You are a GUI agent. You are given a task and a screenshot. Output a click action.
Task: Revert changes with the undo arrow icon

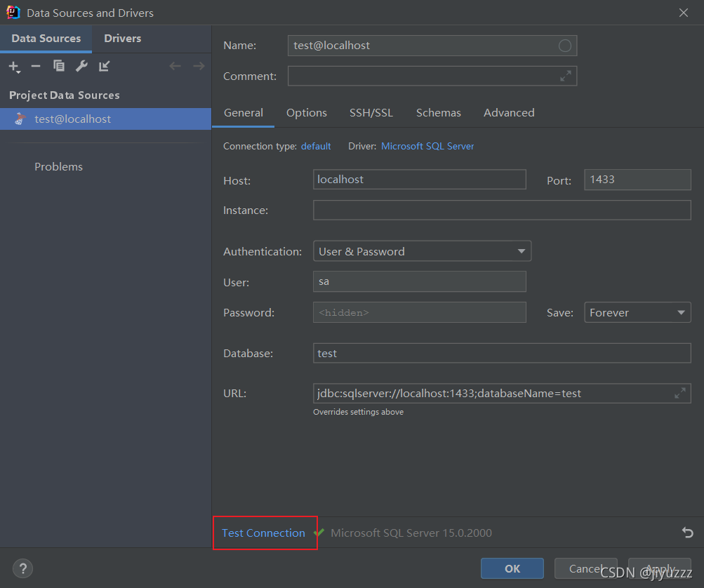coord(687,533)
